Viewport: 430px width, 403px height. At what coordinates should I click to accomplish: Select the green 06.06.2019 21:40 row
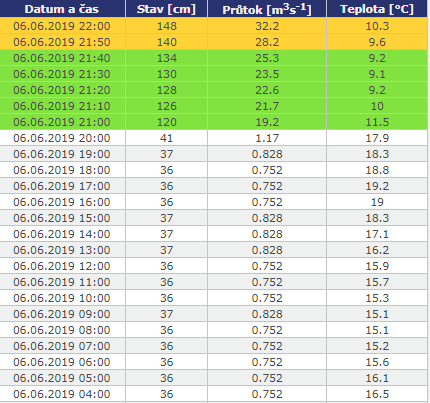213,58
